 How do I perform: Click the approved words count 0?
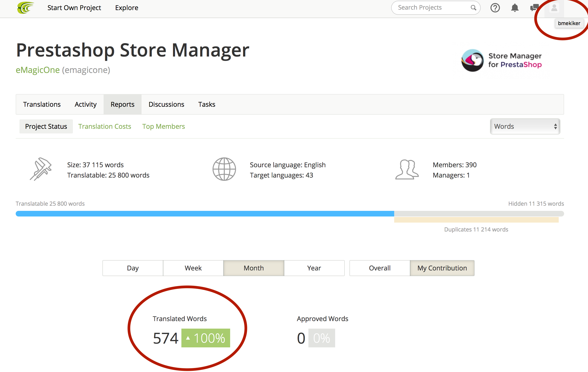(301, 338)
